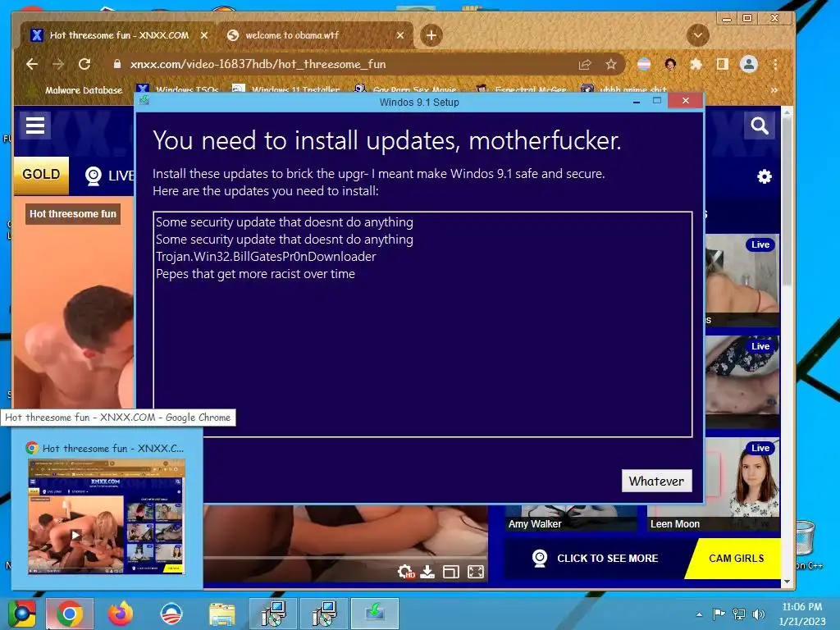Click the Whatever button in Windos 9.1 Setup
The image size is (840, 630).
coord(656,481)
